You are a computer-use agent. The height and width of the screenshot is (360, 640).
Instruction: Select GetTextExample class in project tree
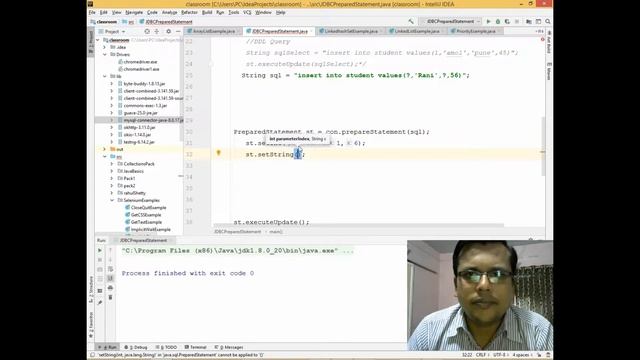point(146,222)
